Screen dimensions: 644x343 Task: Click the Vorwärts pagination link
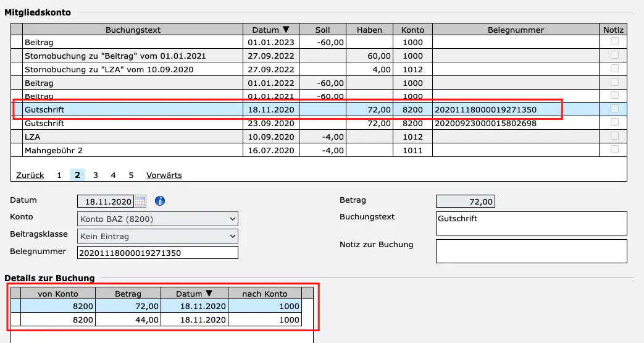click(164, 175)
